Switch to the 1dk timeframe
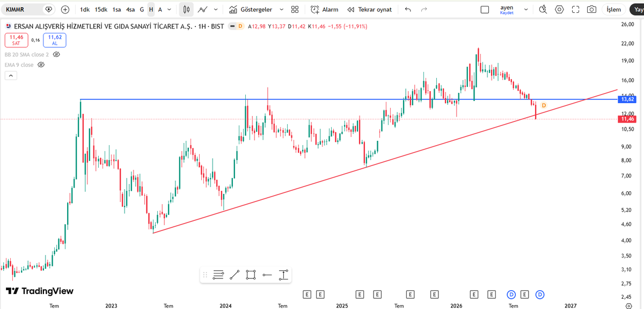This screenshot has height=309, width=644. [85, 9]
